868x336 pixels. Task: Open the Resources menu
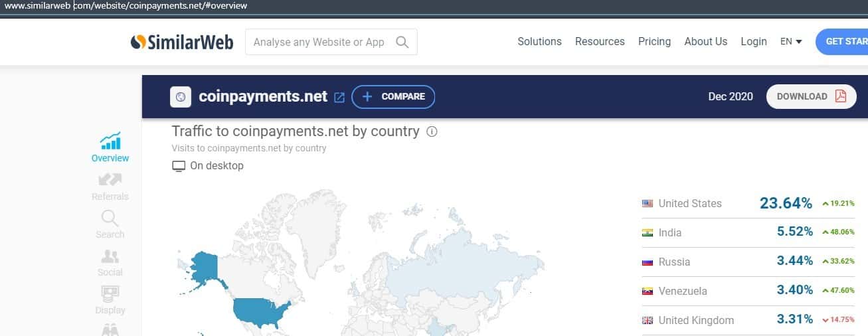(600, 41)
